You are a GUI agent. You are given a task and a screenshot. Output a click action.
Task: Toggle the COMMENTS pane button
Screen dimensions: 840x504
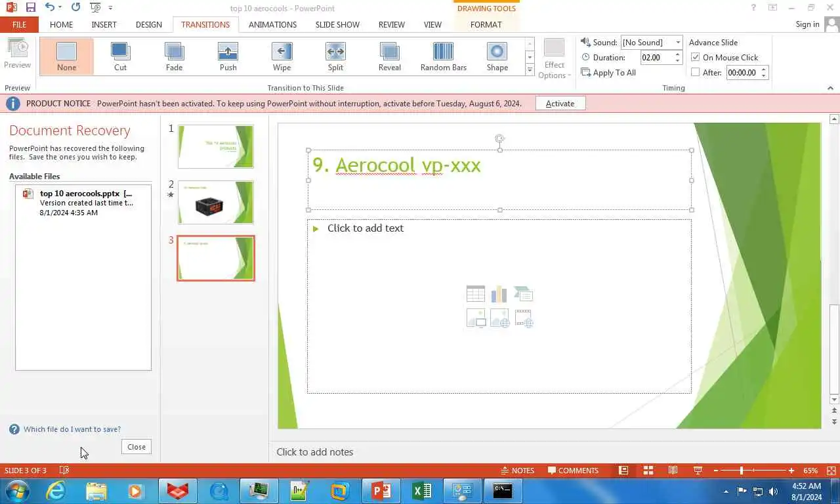pos(574,471)
